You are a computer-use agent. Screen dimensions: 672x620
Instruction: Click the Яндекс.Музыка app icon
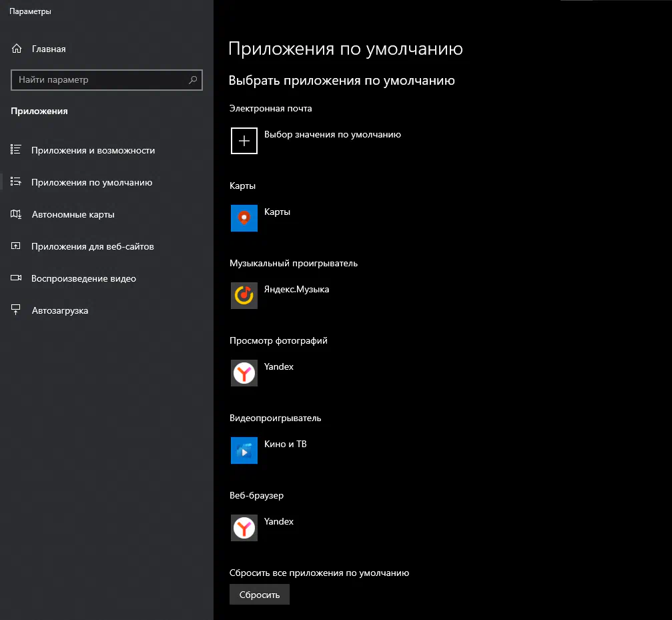(244, 295)
